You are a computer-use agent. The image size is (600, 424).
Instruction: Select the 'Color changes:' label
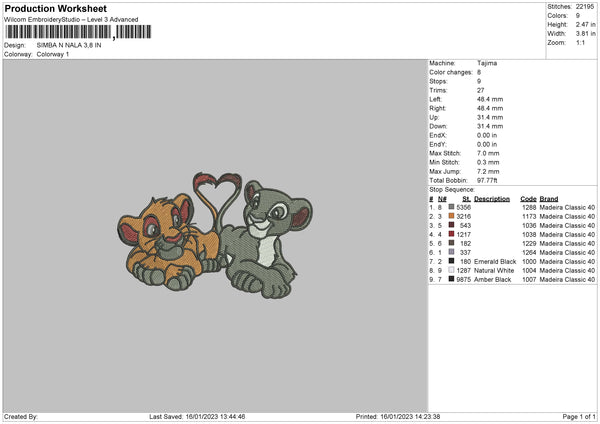point(451,72)
